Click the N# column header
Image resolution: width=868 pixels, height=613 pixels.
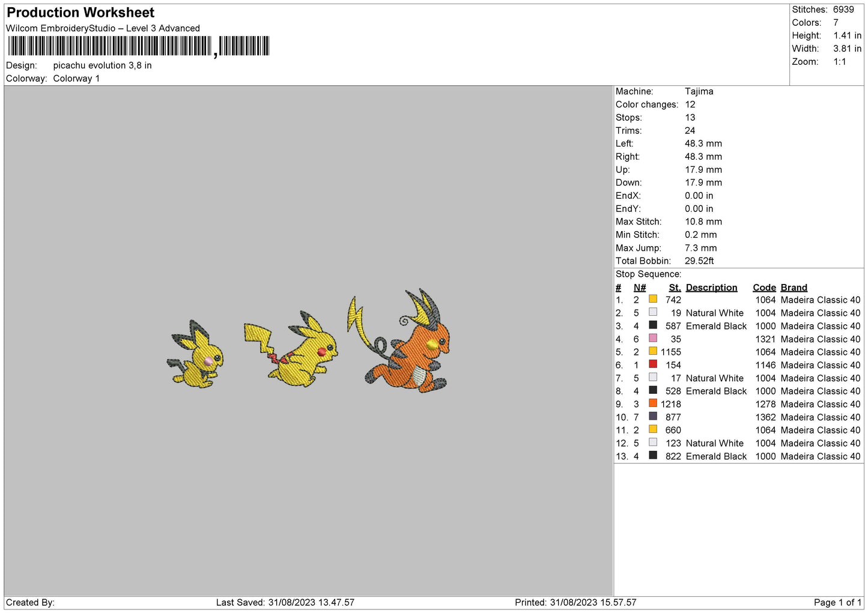(639, 288)
